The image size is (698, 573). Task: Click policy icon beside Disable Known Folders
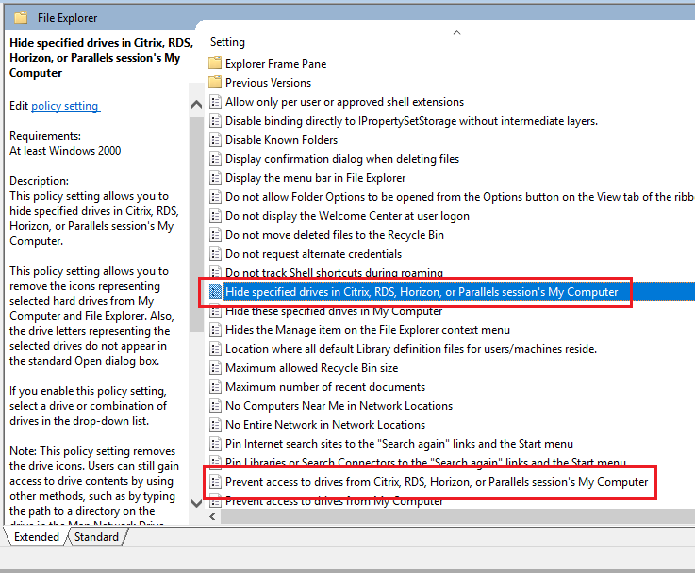pos(215,140)
